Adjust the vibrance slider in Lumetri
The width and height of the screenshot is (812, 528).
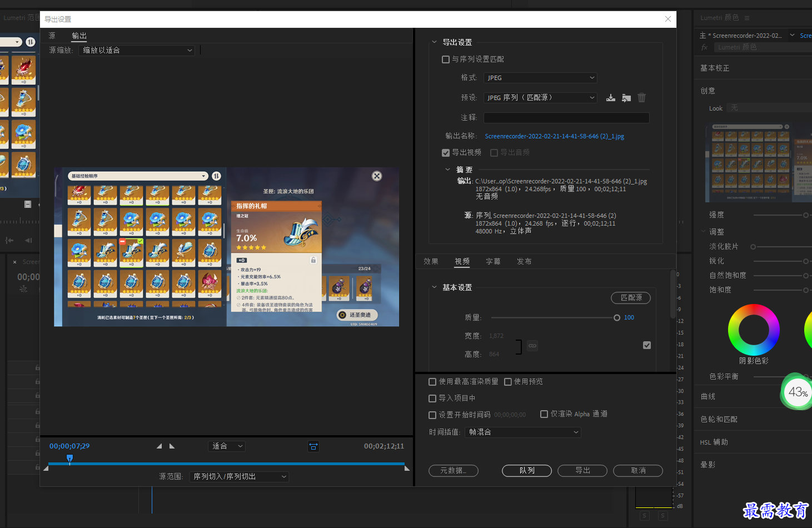pos(805,276)
